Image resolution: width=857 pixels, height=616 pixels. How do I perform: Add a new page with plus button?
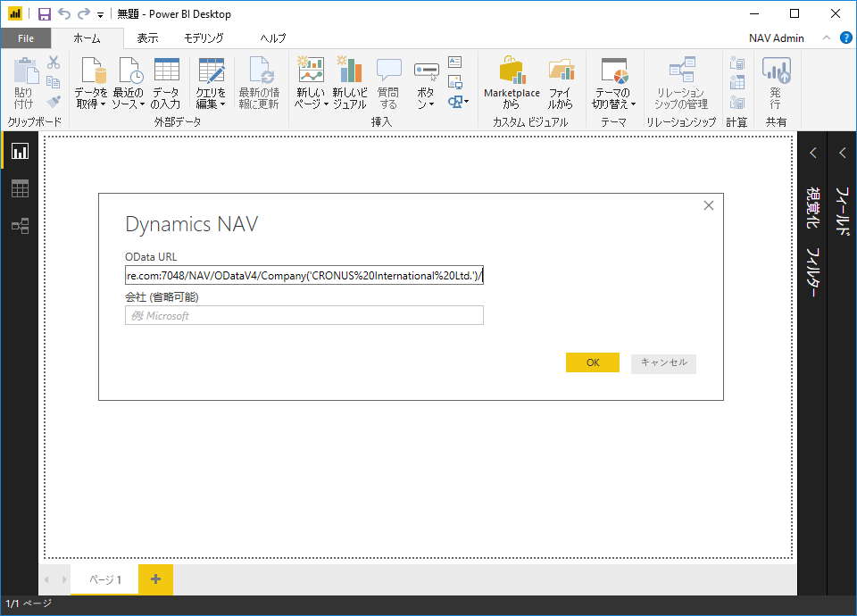pyautogui.click(x=155, y=579)
